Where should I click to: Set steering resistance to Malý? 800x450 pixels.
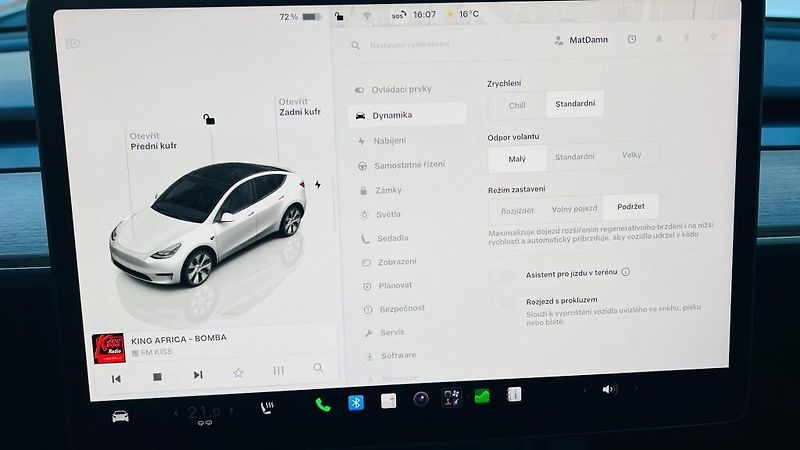click(x=517, y=159)
